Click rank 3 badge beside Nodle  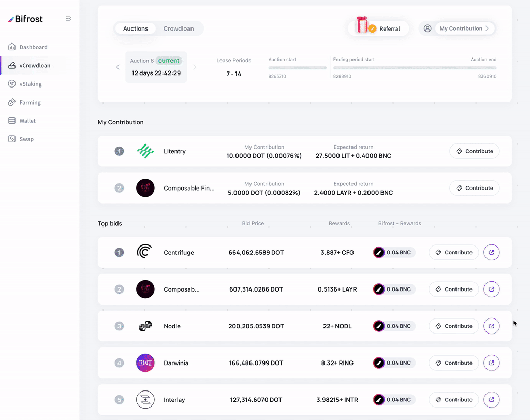tap(119, 326)
